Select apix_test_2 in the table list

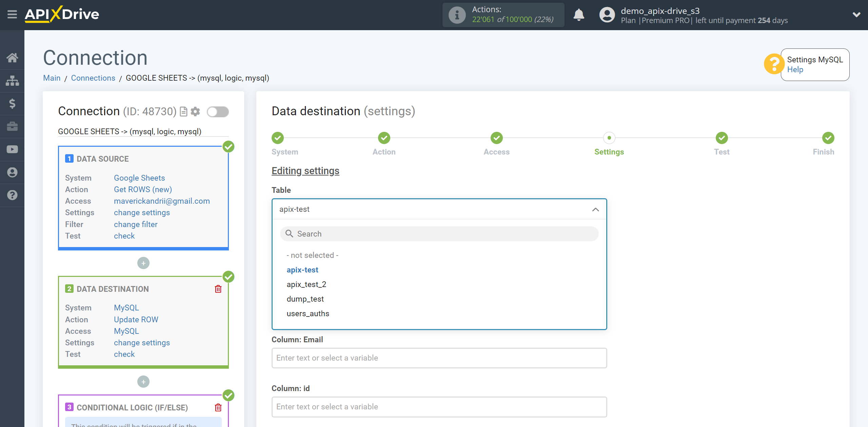pyautogui.click(x=306, y=284)
